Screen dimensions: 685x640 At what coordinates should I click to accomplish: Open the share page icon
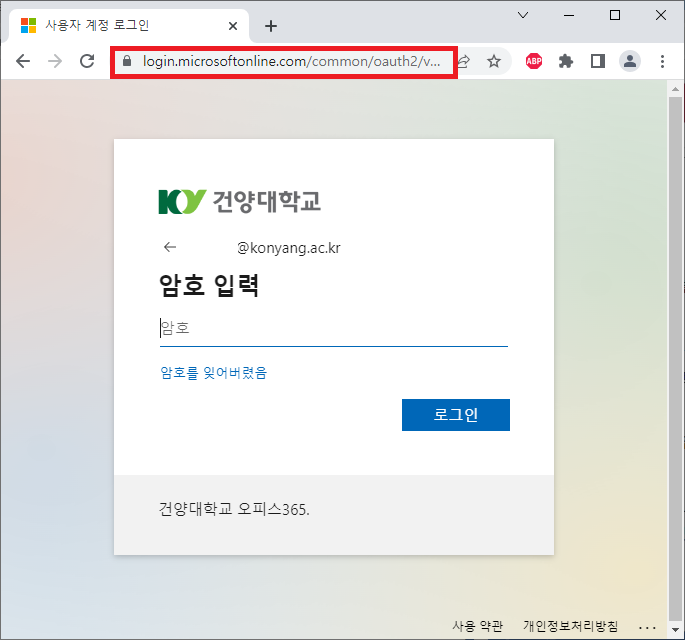click(464, 61)
